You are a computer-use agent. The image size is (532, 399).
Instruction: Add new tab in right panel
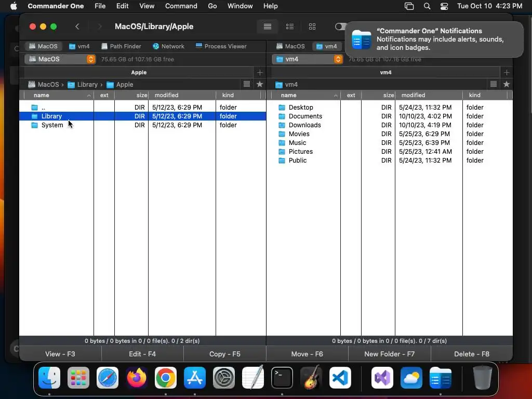506,72
